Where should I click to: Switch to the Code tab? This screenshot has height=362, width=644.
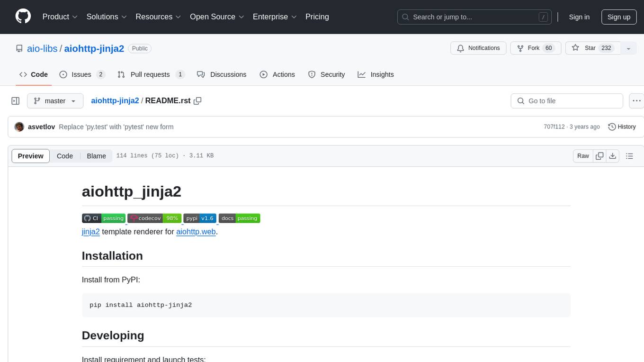(34, 74)
